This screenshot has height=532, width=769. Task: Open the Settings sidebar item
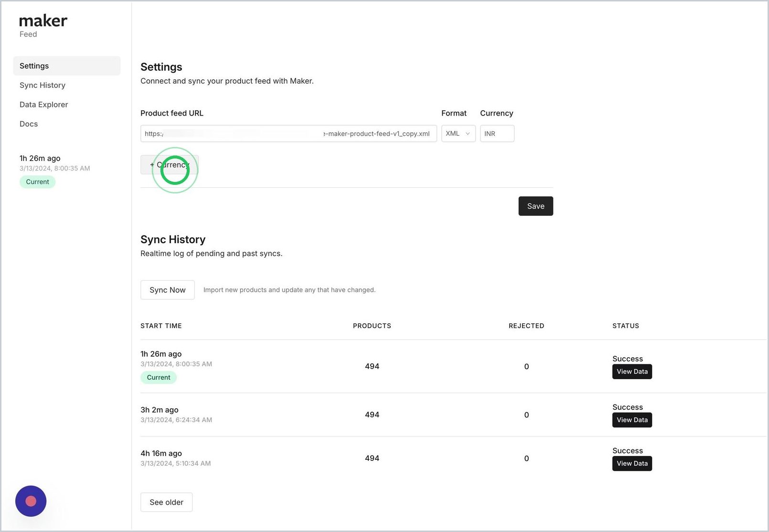tap(67, 66)
